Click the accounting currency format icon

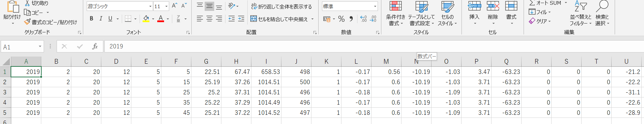(x=327, y=19)
